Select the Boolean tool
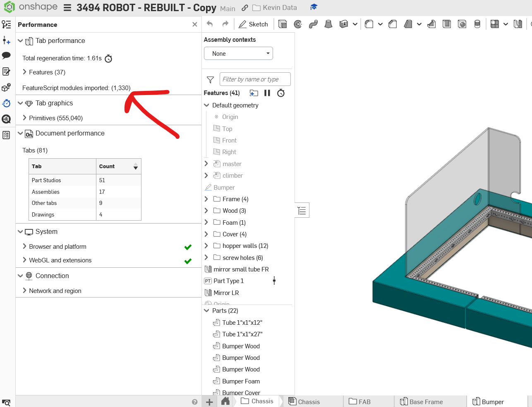The height and width of the screenshot is (407, 532). coord(494,24)
